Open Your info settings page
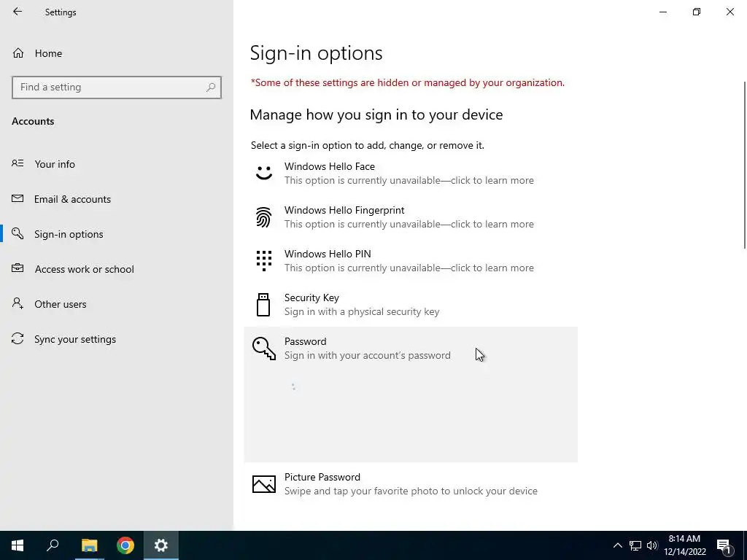747x560 pixels. coord(117,164)
